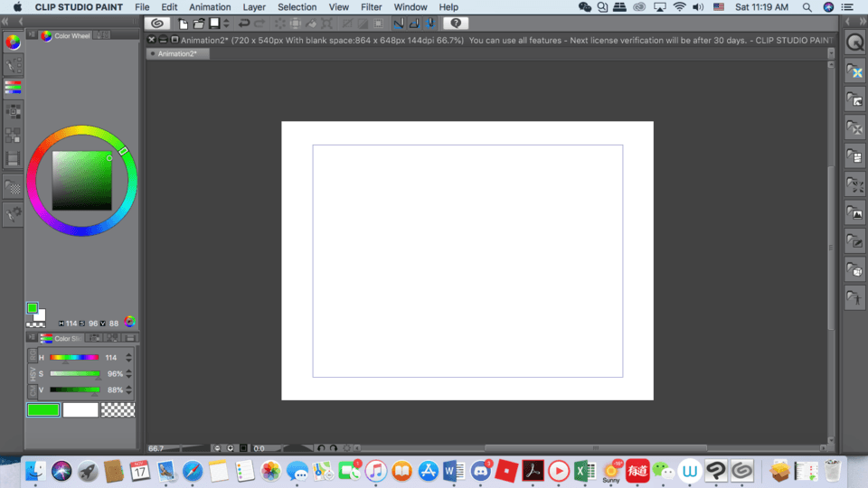Click the Open file folder icon
The width and height of the screenshot is (868, 488).
199,23
